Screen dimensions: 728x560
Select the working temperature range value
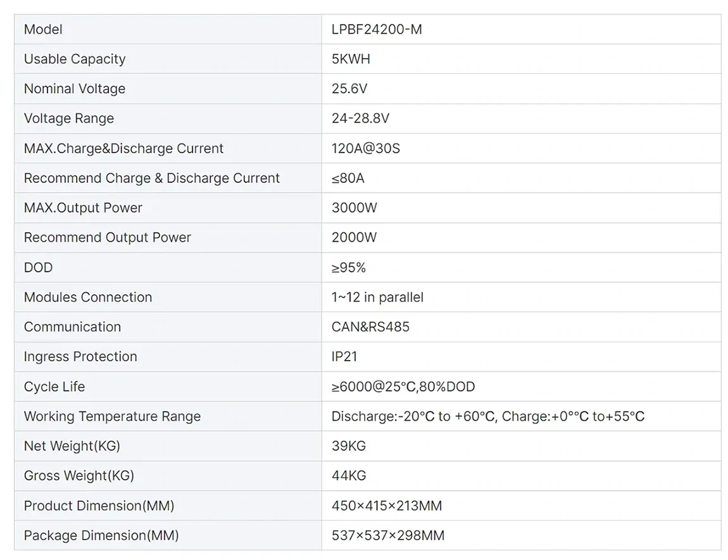click(x=488, y=416)
